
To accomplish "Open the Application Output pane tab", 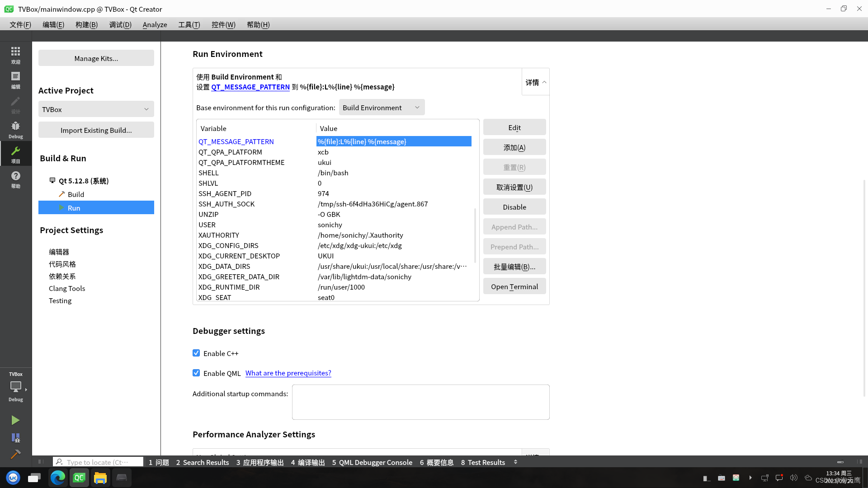I will click(x=260, y=462).
